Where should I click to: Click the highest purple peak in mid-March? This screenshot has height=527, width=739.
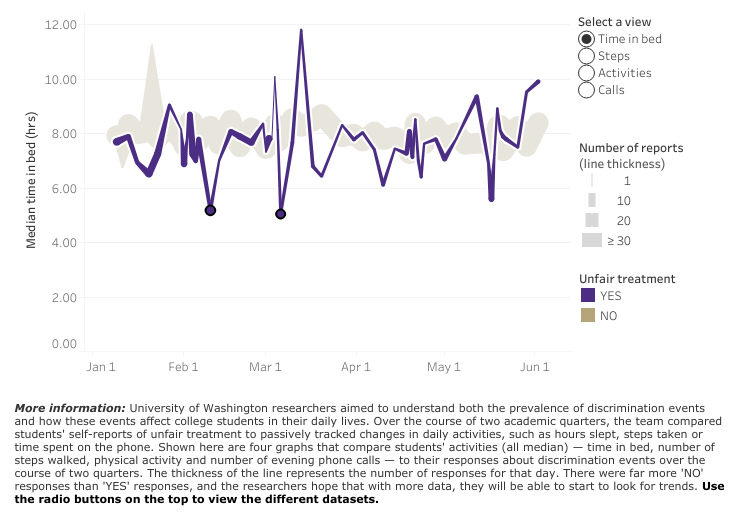[301, 31]
